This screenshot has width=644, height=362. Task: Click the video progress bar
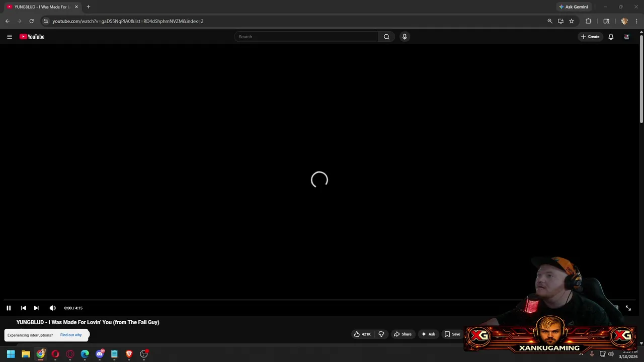pyautogui.click(x=319, y=300)
